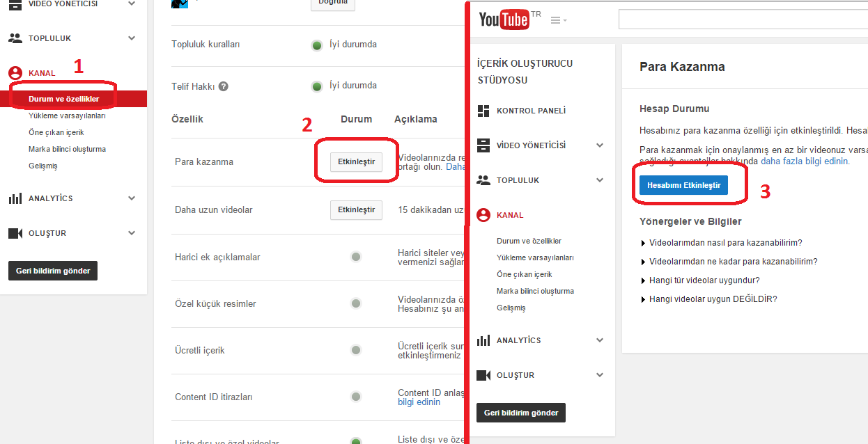This screenshot has width=868, height=444.
Task: Click Geri bildirim gönder in right window
Action: 521,413
